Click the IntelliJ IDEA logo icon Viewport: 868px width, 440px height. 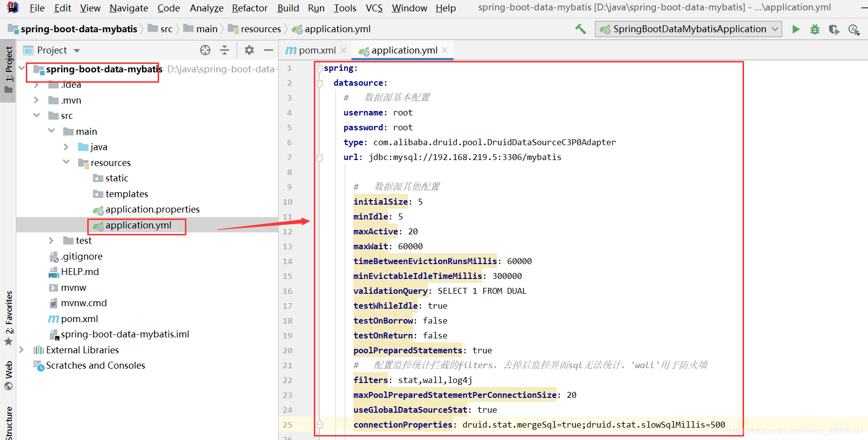(12, 7)
